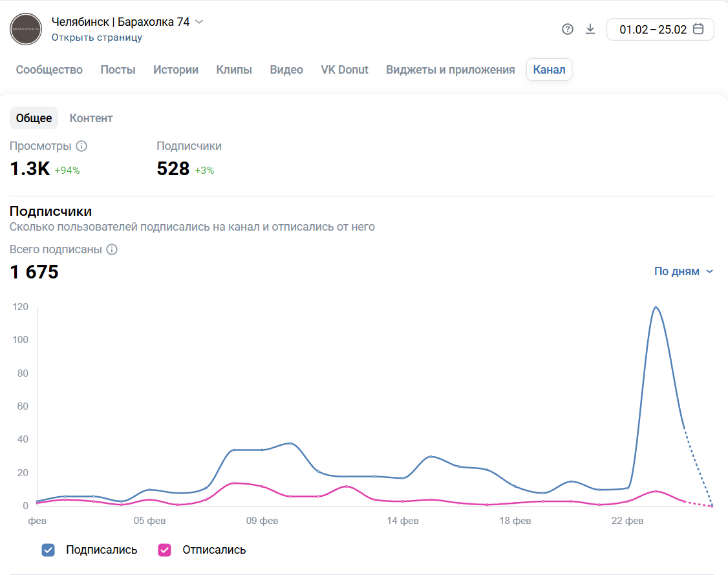Viewport: 728px width, 575px height.
Task: Expand the По дням period dropdown
Action: [x=683, y=271]
